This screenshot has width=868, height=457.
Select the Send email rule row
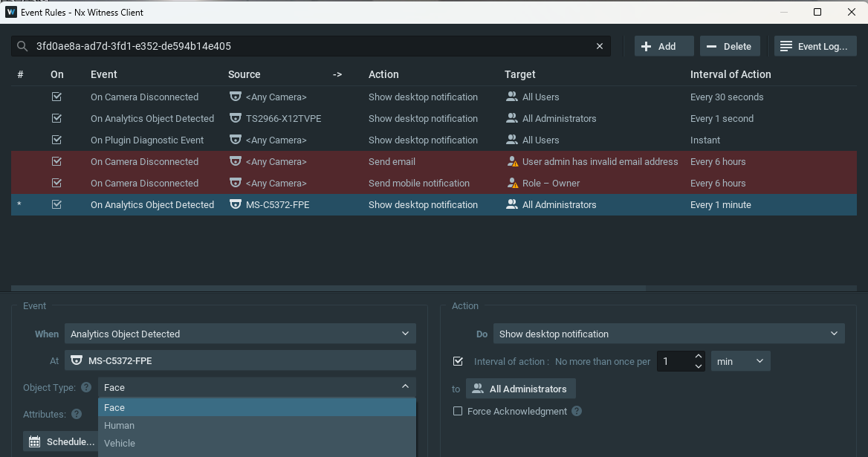(x=434, y=161)
